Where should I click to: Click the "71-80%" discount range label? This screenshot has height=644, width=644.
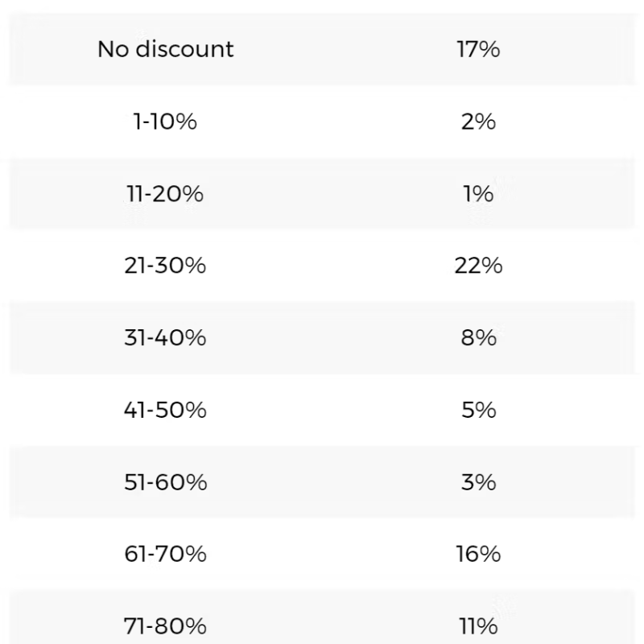pos(166,625)
